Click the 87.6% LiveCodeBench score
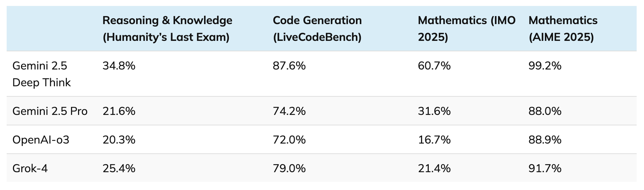 tap(289, 66)
